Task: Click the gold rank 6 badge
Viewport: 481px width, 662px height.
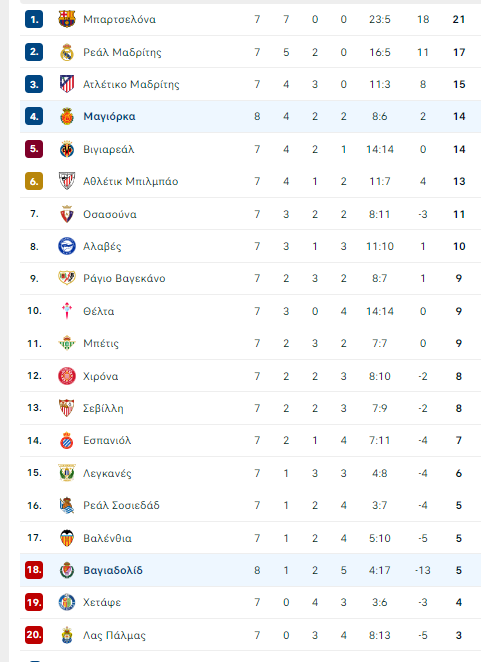Action: coord(34,181)
